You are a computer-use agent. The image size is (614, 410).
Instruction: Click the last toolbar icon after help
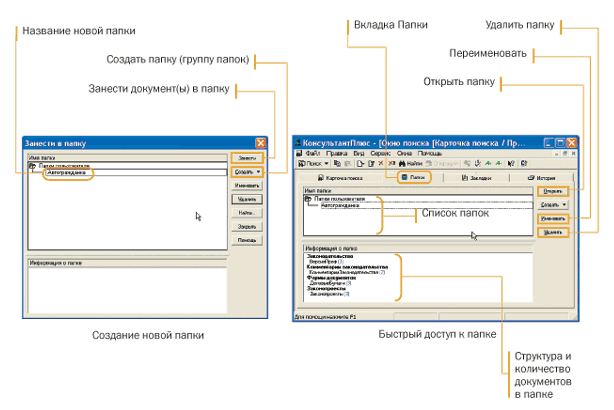pyautogui.click(x=524, y=163)
